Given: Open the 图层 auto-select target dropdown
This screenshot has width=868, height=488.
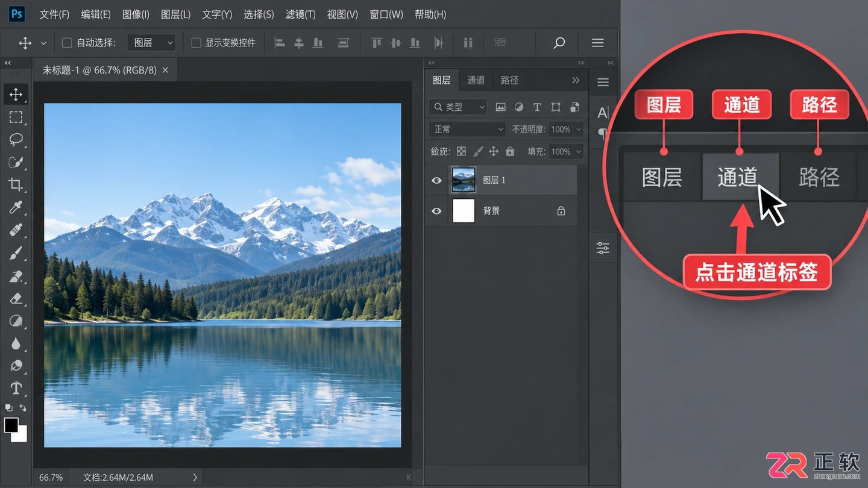Looking at the screenshot, I should pos(151,43).
